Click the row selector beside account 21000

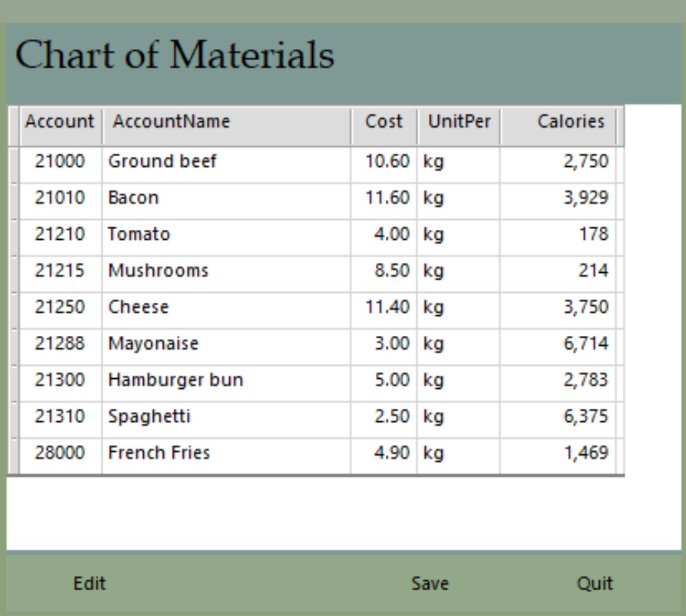(x=13, y=162)
